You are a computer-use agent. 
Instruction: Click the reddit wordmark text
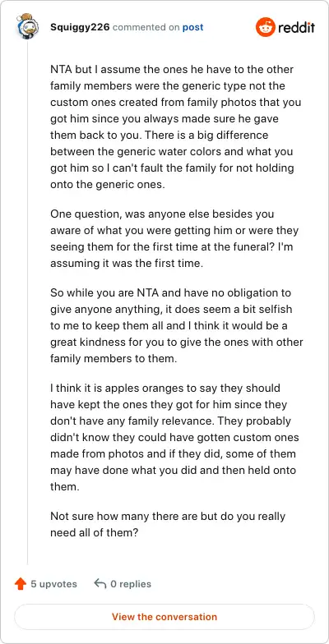pyautogui.click(x=296, y=28)
